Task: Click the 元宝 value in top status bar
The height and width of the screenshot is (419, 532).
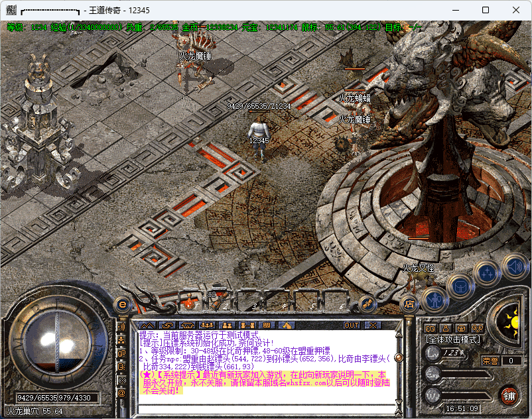Action: pyautogui.click(x=281, y=27)
